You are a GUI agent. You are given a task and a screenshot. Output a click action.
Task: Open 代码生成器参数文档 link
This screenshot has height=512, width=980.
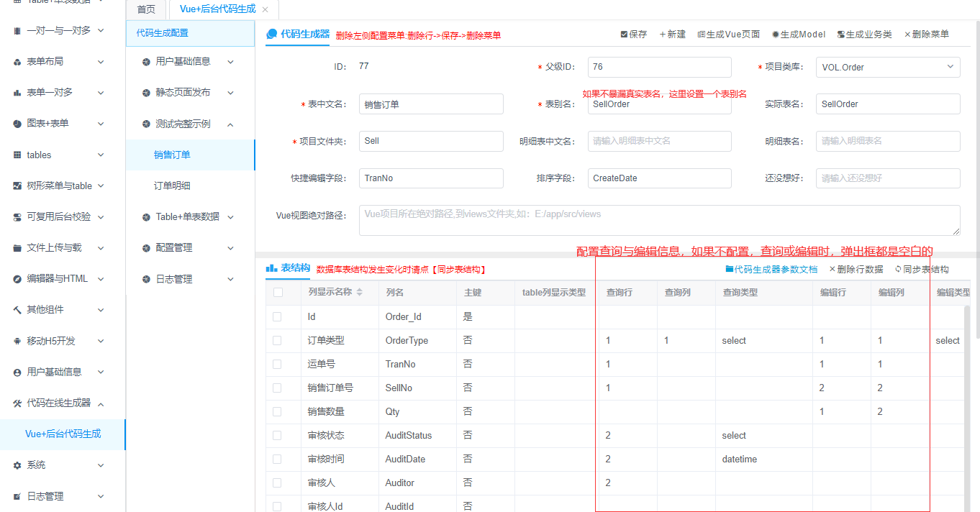point(771,270)
